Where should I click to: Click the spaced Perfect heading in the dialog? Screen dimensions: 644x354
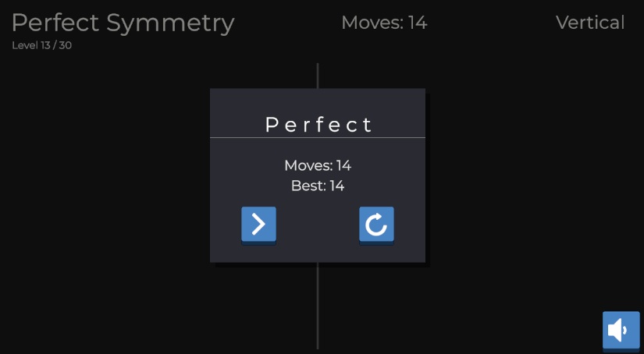[x=318, y=124]
